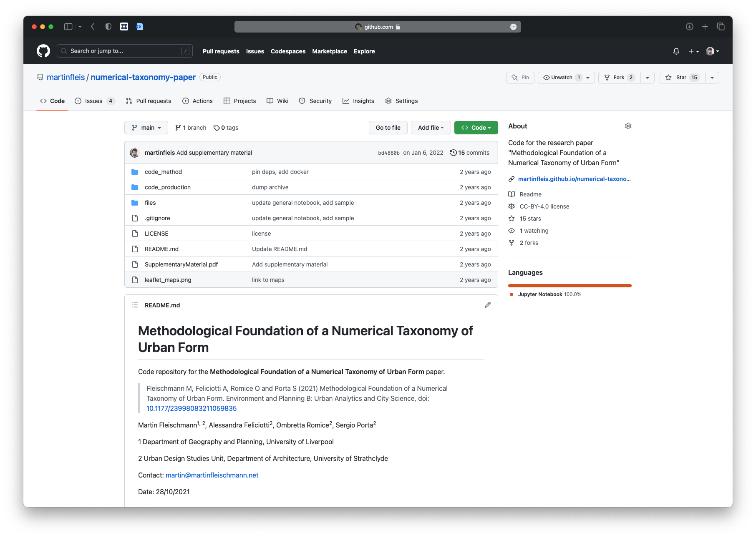Open the notifications bell
756x538 pixels.
click(676, 51)
